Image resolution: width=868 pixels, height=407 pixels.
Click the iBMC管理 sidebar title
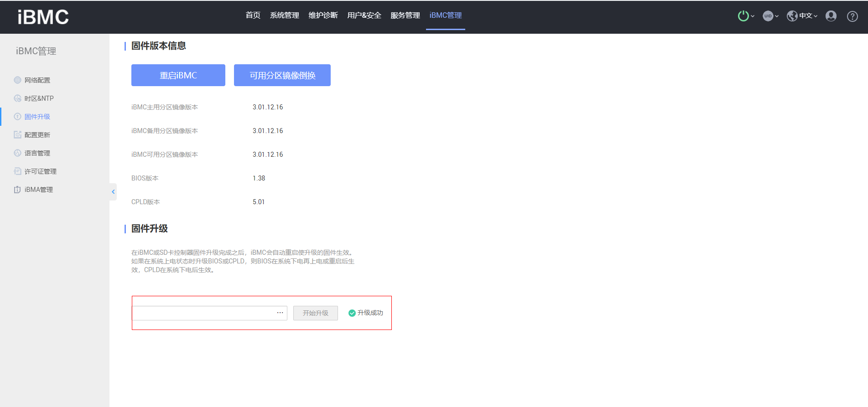point(36,51)
